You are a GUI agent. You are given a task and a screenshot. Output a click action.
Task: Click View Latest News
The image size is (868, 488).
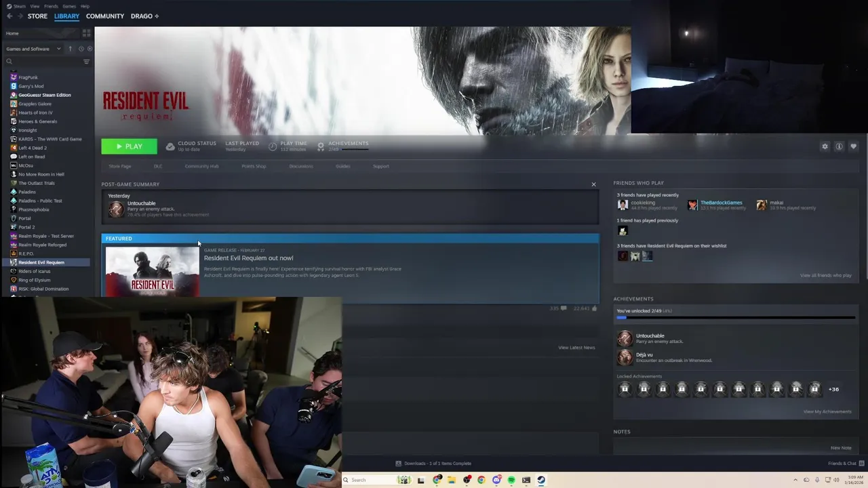tap(576, 348)
